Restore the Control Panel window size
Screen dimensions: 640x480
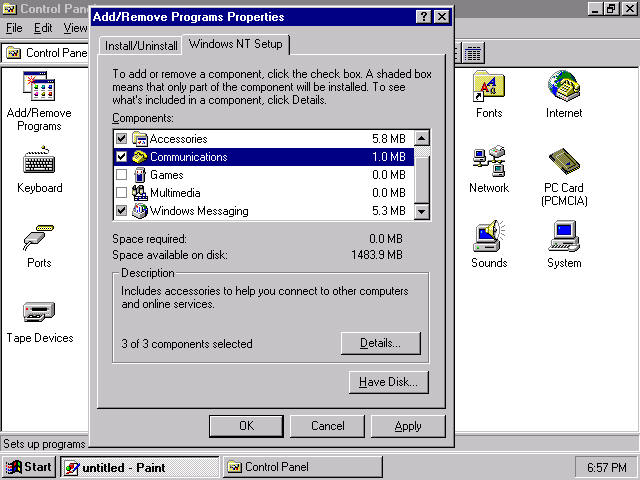pos(611,9)
